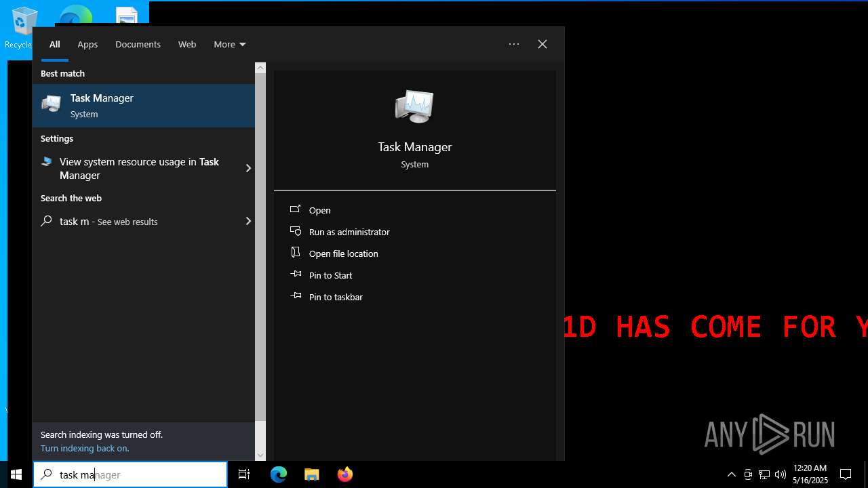The image size is (868, 488).
Task: Choose Pin to taskbar
Action: [x=336, y=297]
